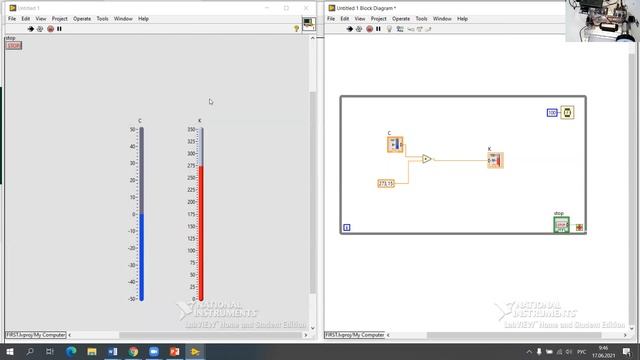Open Chrome from taskbar
Screen dimensions: 640x360
click(x=133, y=351)
